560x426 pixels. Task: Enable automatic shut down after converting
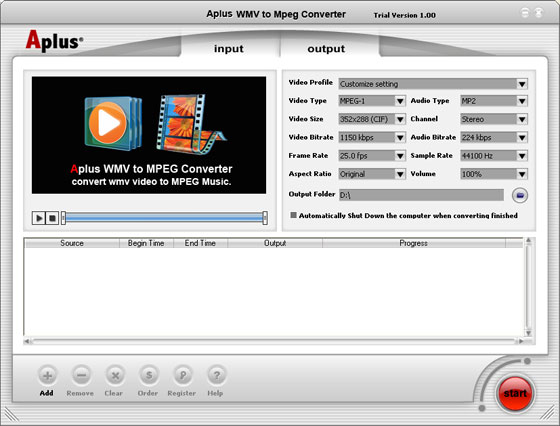point(293,215)
